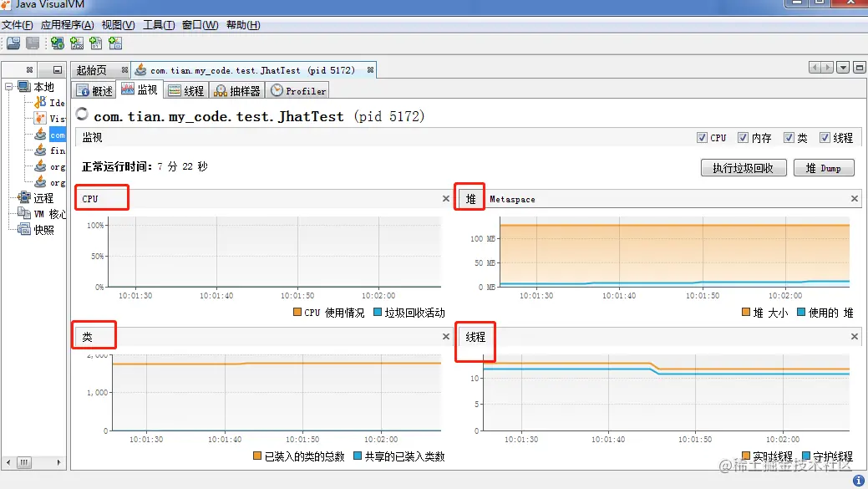Open the 概述 overview tab
The height and width of the screenshot is (489, 868).
point(94,91)
